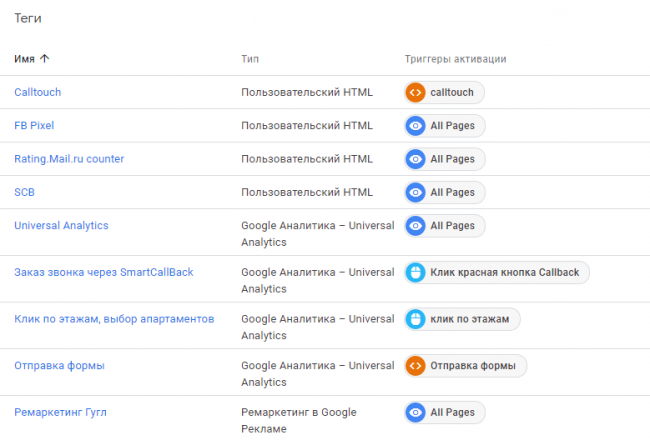Image resolution: width=650 pixels, height=440 pixels.
Task: Sort tags by Имя column arrow
Action: [x=44, y=59]
